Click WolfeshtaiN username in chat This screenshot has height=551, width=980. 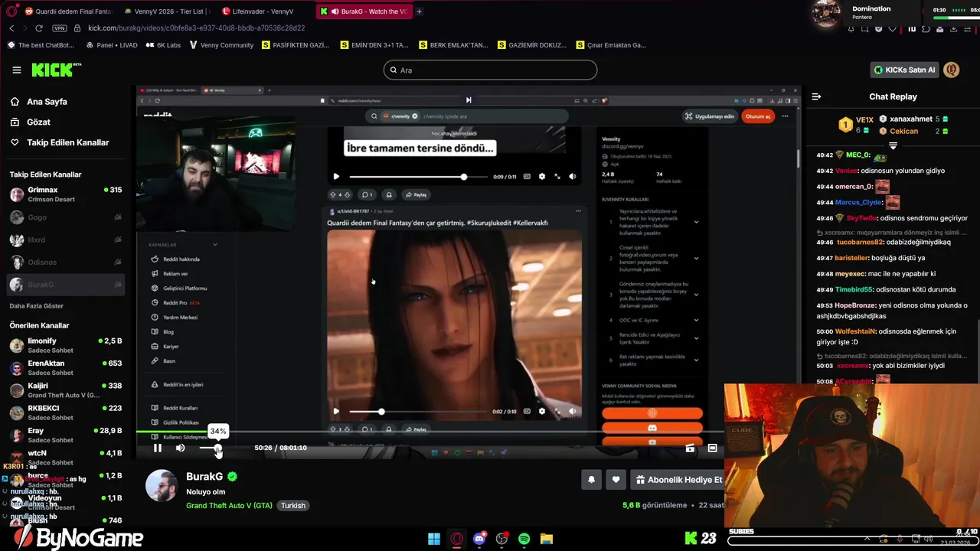pos(856,331)
